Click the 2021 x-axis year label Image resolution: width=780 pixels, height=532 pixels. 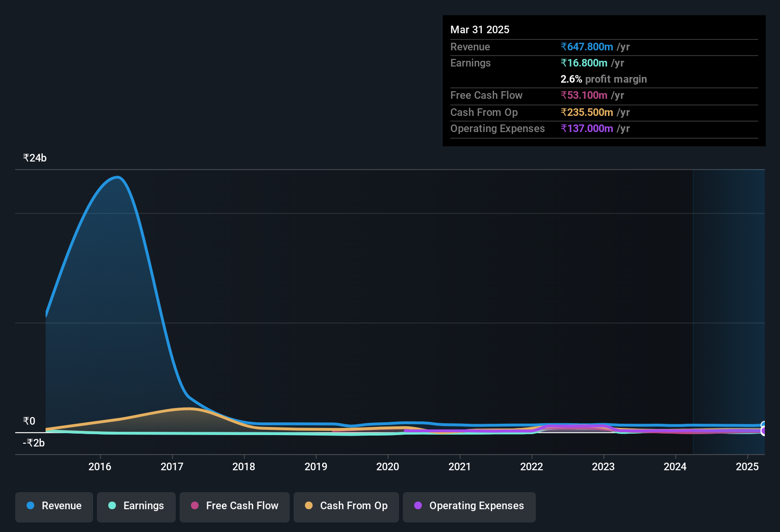[x=460, y=466]
